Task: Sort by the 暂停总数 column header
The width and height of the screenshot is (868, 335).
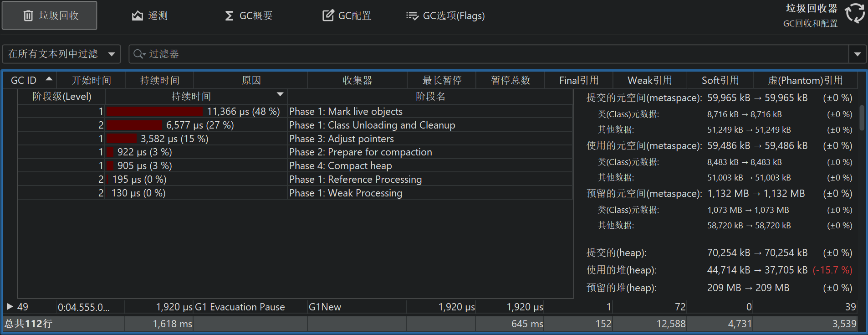Action: (x=510, y=80)
